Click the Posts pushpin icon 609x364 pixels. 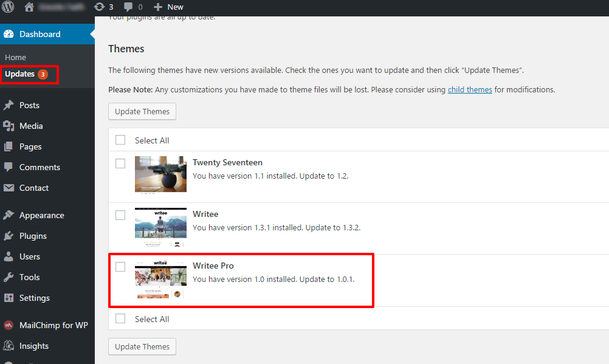pos(9,105)
